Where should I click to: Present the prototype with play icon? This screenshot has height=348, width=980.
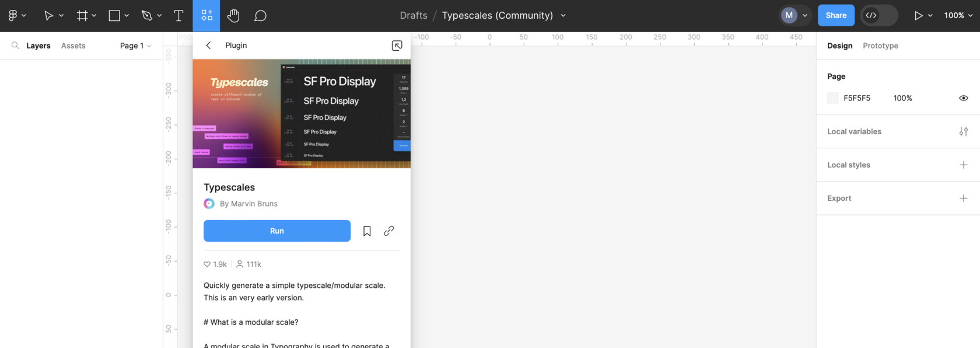pyautogui.click(x=918, y=16)
